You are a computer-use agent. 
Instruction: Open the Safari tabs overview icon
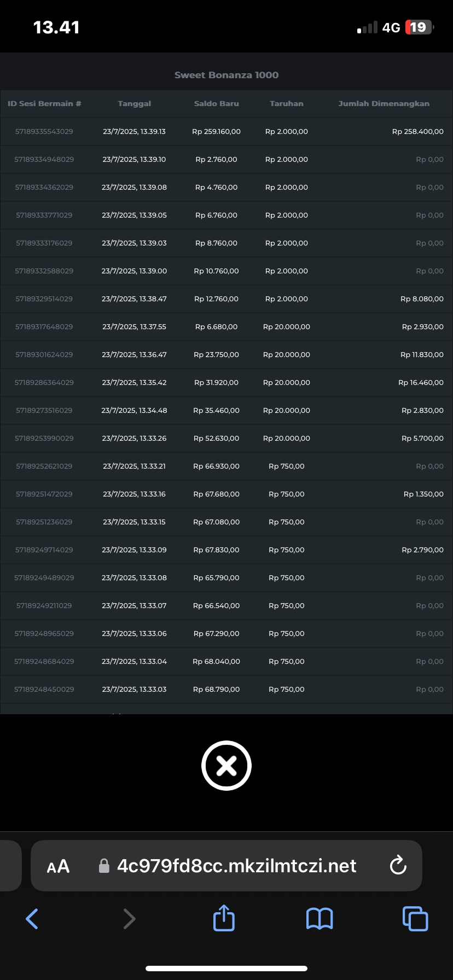point(415,919)
